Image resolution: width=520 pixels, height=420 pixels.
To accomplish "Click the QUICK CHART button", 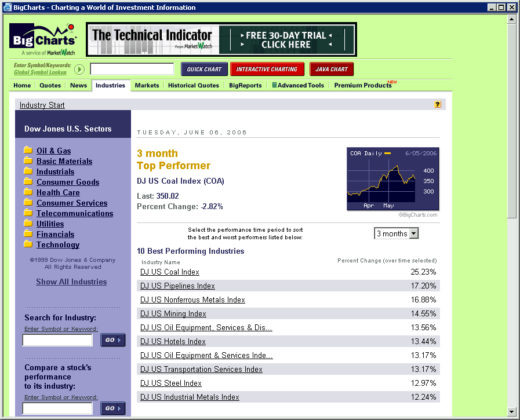I will click(x=204, y=68).
